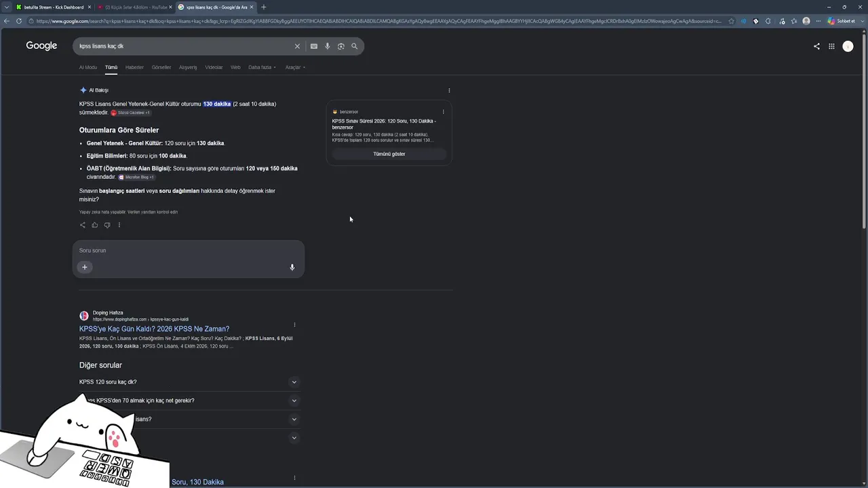Viewport: 868px width, 488px height.
Task: Close the Google search tab
Action: click(x=252, y=7)
